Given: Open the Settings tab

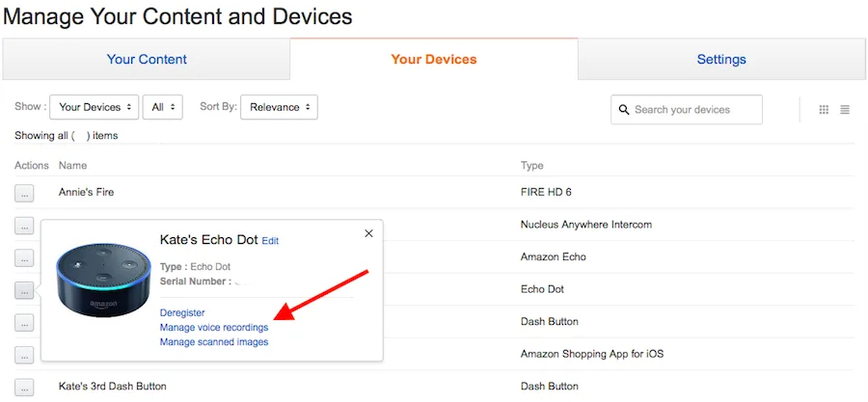Looking at the screenshot, I should click(x=721, y=59).
